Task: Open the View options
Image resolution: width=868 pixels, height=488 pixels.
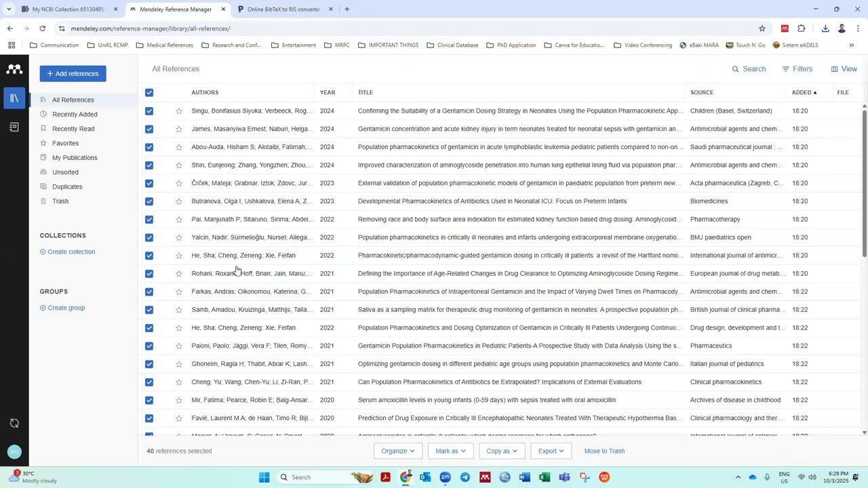Action: pyautogui.click(x=844, y=69)
